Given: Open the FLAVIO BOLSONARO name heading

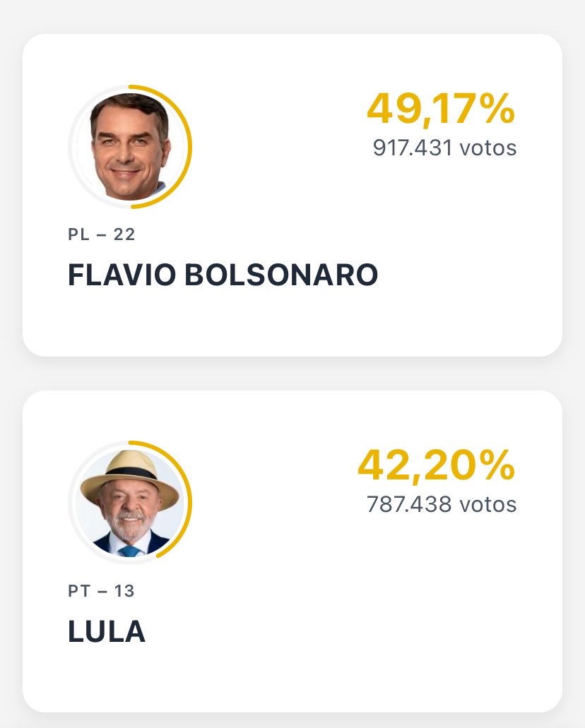Looking at the screenshot, I should (223, 275).
